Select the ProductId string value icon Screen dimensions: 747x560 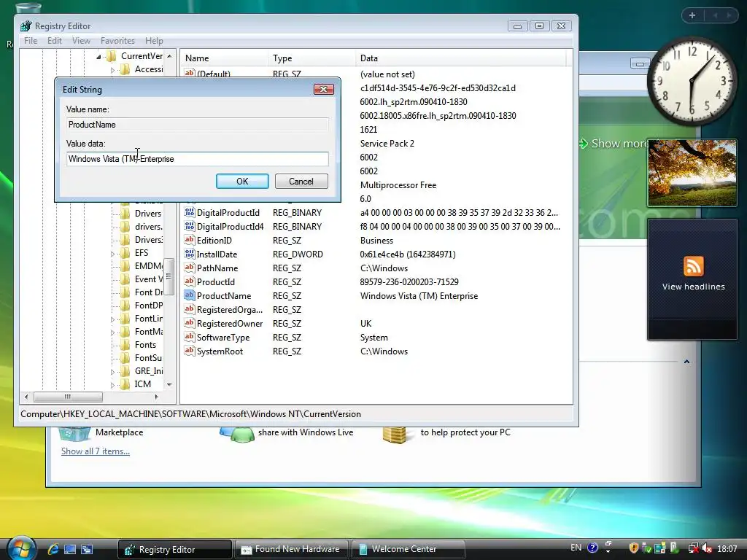(x=190, y=282)
